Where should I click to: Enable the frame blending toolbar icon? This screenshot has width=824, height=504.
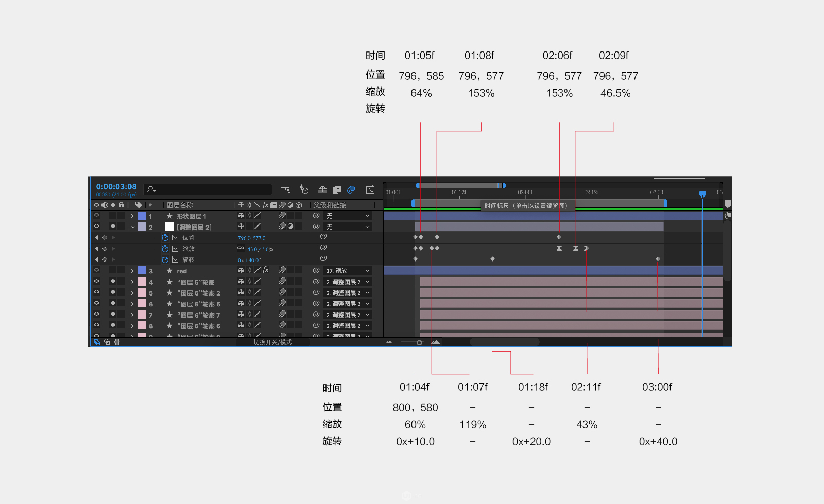click(337, 189)
